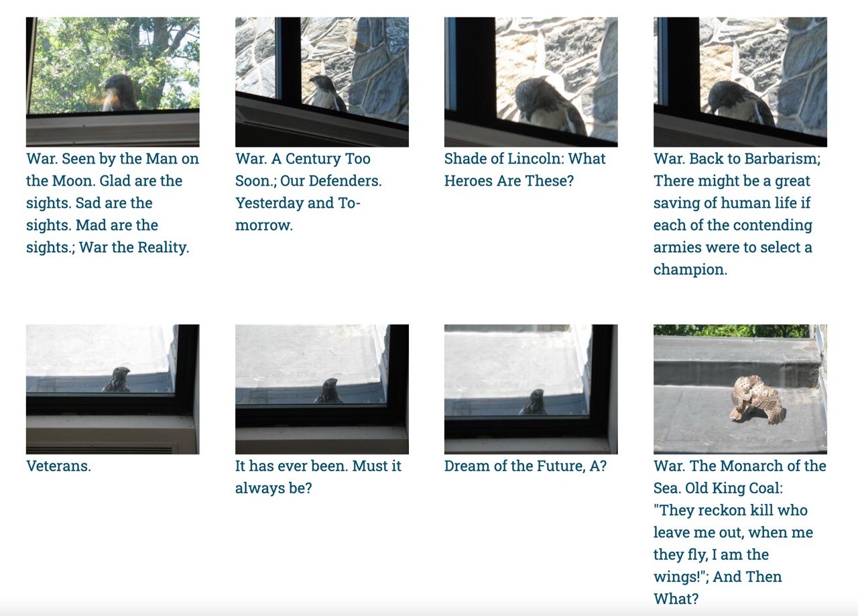The width and height of the screenshot is (858, 616).
Task: Select the hawk-on-rooftop thumbnail
Action: tap(740, 389)
